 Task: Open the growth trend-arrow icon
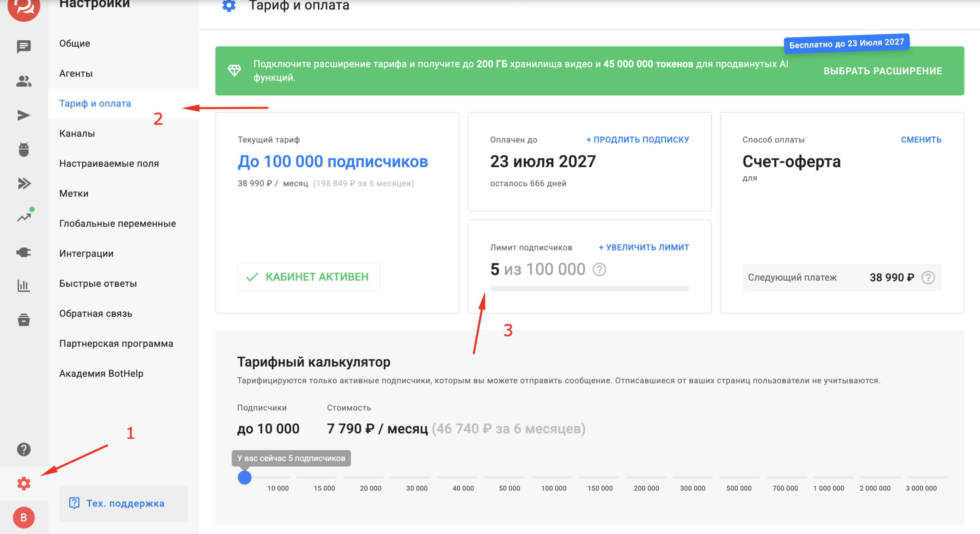pos(24,217)
